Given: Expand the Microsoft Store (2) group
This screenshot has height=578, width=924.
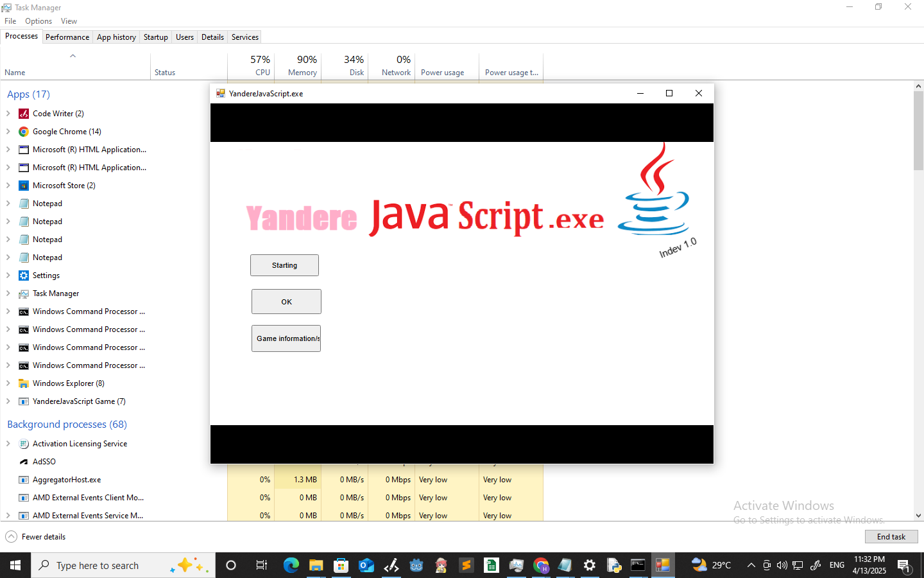Looking at the screenshot, I should tap(8, 186).
